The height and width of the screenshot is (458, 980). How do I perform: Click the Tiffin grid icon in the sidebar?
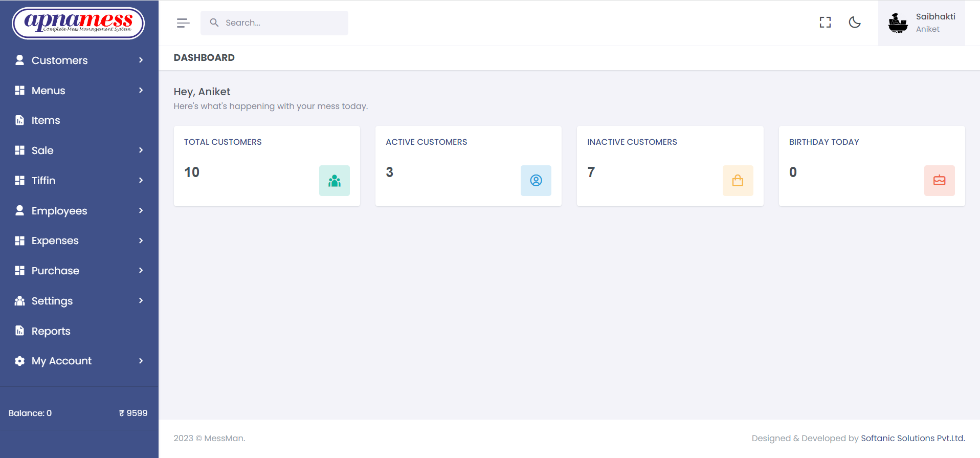[19, 180]
